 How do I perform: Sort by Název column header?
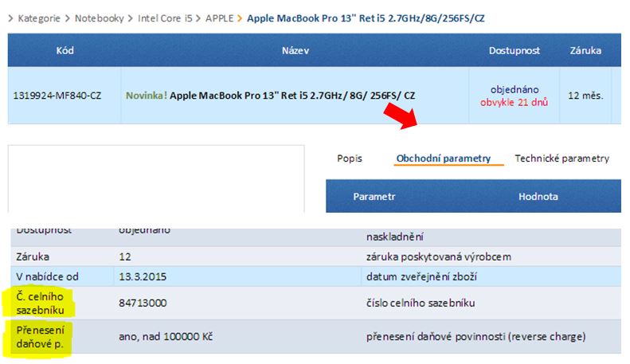pyautogui.click(x=295, y=51)
